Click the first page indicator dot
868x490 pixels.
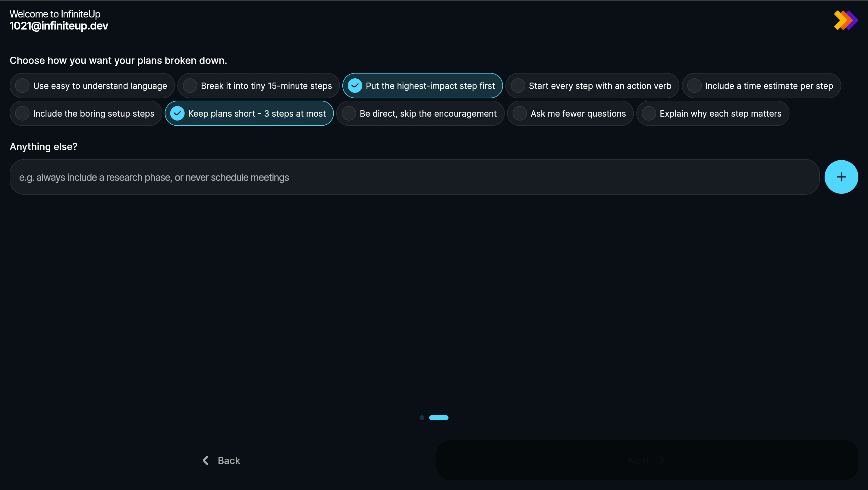(422, 418)
